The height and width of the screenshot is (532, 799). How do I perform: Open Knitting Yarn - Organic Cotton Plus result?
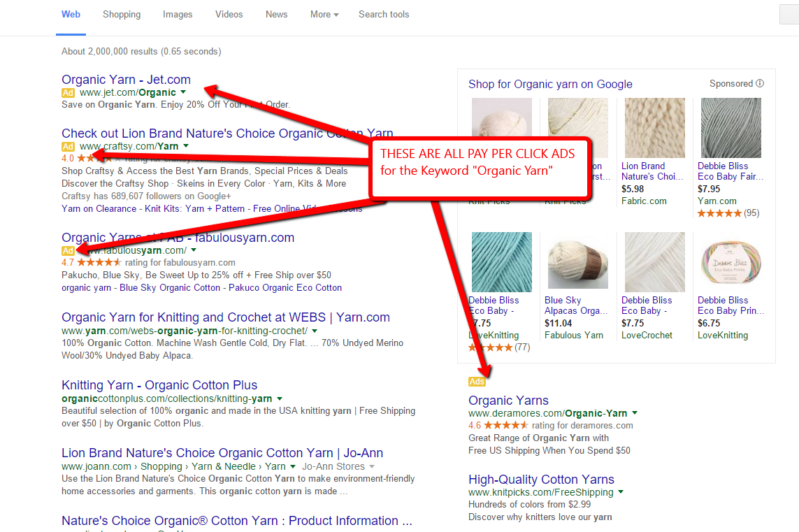pos(159,385)
